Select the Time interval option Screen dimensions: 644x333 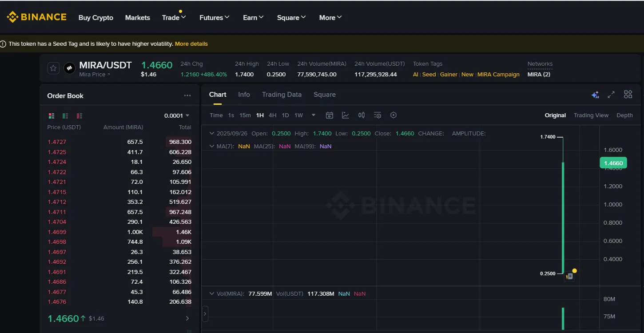point(216,115)
